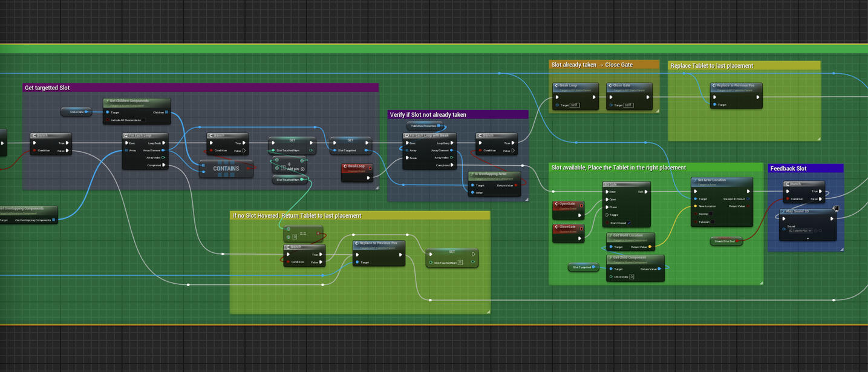The width and height of the screenshot is (868, 372).
Task: Click the Gate node header icon
Action: coord(607,184)
